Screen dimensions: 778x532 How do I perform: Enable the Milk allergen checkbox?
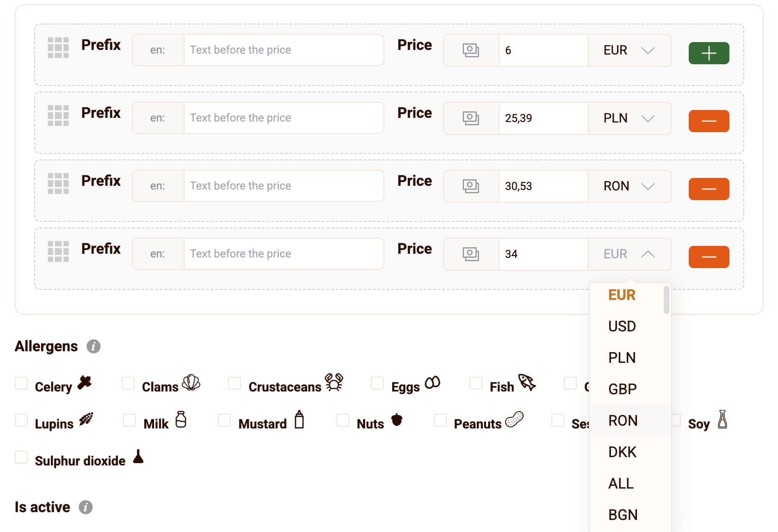coord(130,420)
